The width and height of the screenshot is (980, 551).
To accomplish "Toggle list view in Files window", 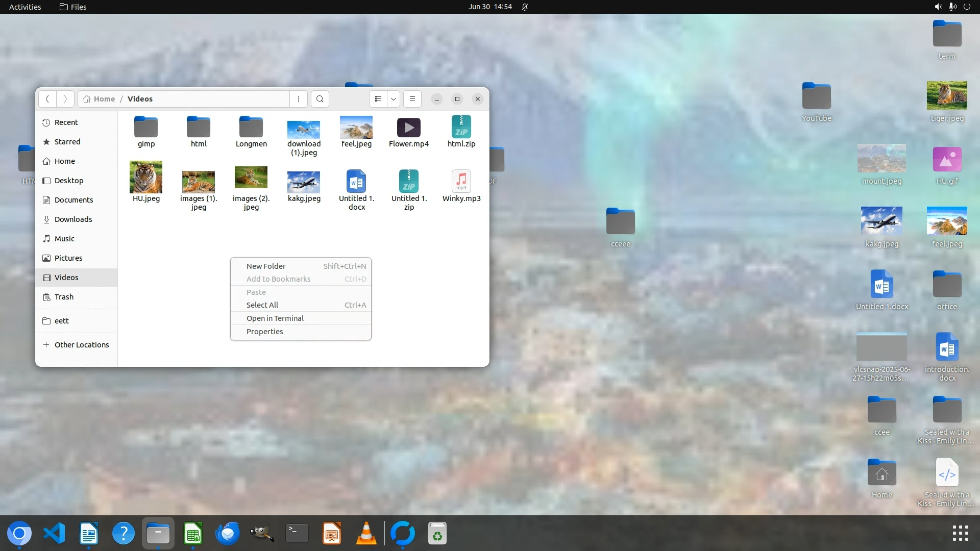I will (x=378, y=99).
